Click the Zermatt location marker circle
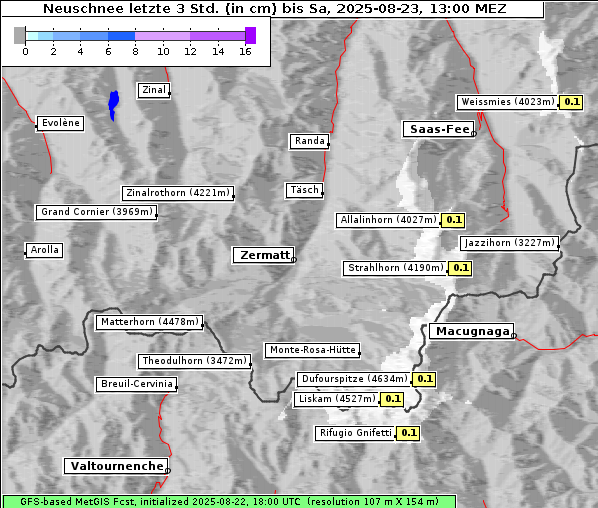Viewport: 598px width, 508px height. pyautogui.click(x=294, y=260)
